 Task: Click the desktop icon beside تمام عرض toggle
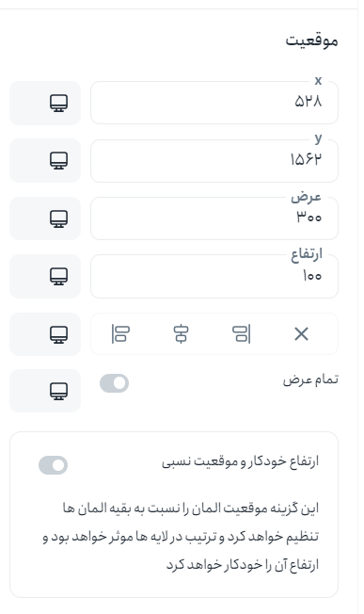pyautogui.click(x=58, y=391)
